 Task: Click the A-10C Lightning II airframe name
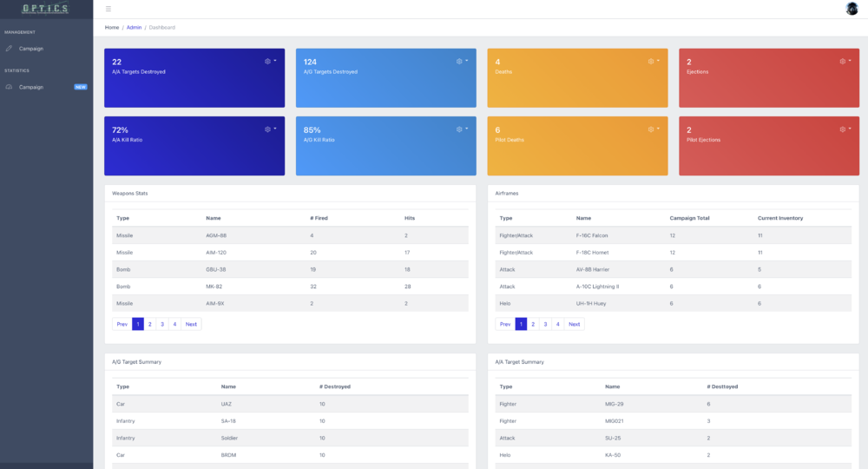[597, 287]
